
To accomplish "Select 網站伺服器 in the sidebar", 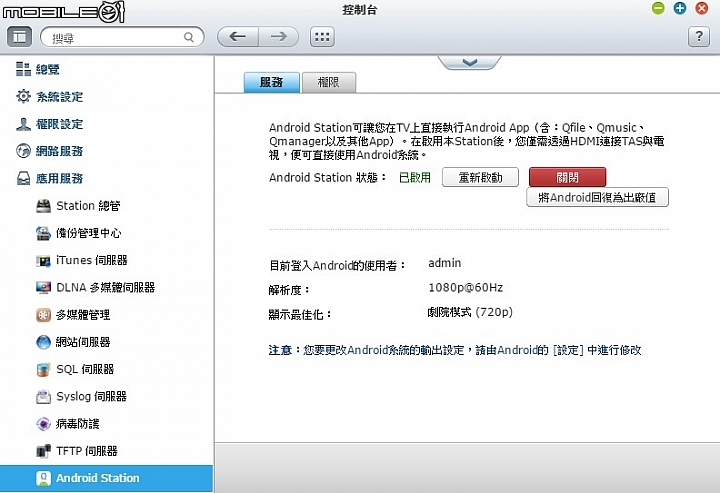I will [x=83, y=342].
